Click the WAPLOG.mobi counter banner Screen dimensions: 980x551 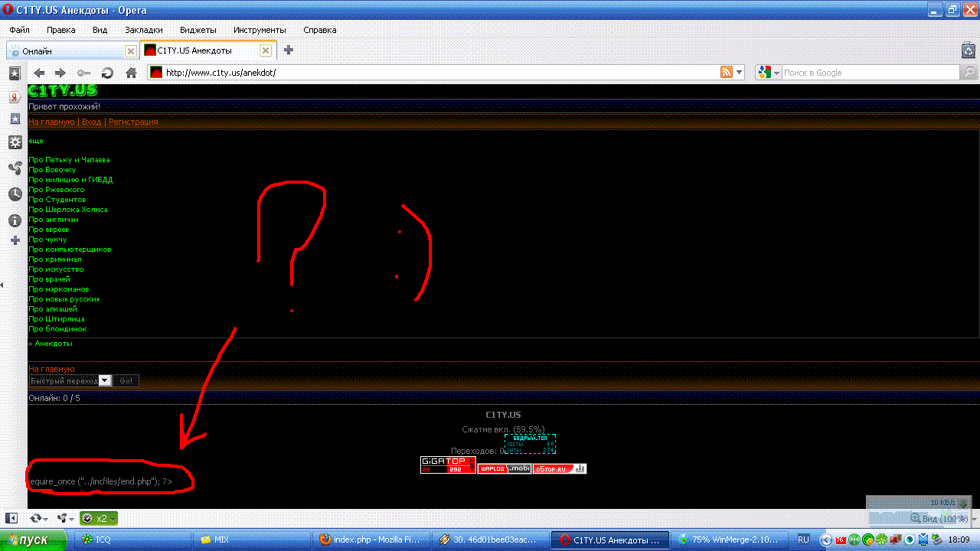pyautogui.click(x=505, y=468)
